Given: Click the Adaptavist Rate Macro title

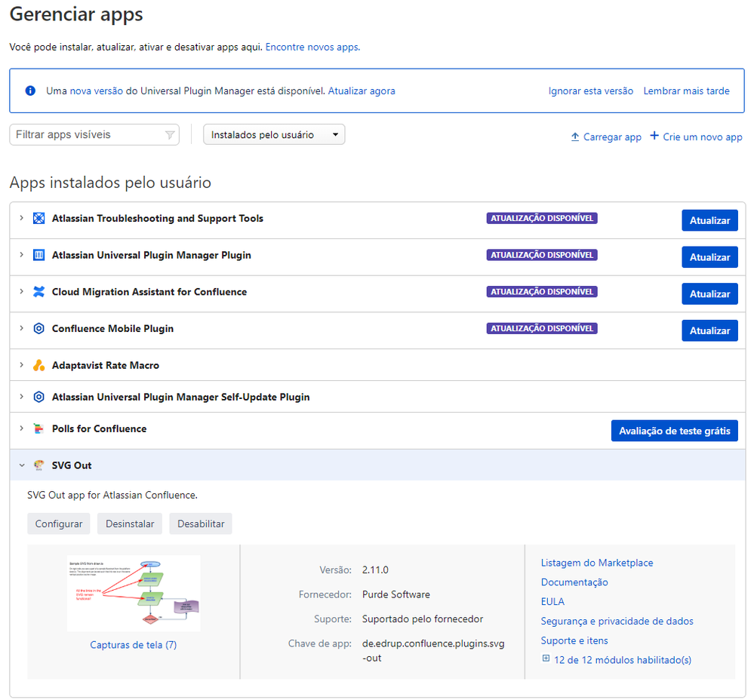Looking at the screenshot, I should pos(106,365).
